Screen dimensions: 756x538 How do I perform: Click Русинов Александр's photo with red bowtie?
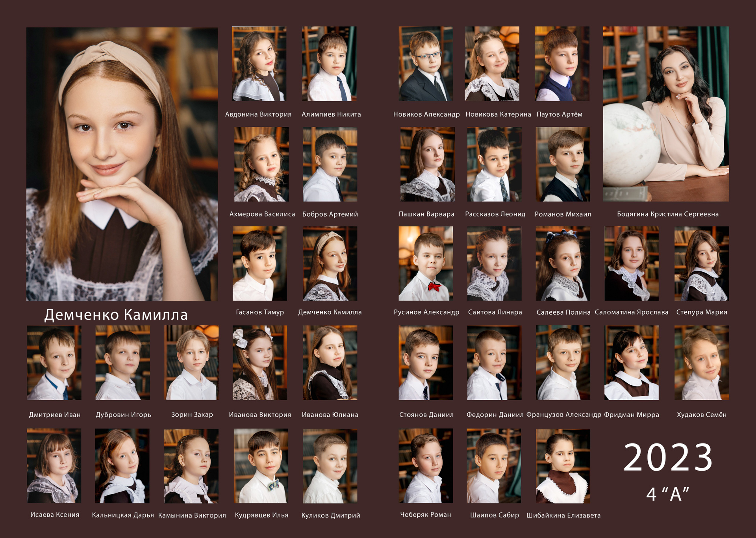(x=426, y=263)
